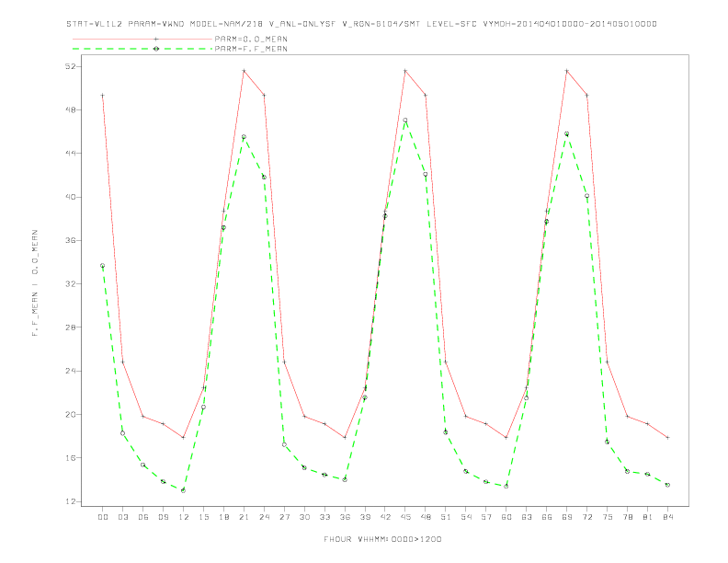Click the x-axis tick label 12
Viewport: 728px width, 563px height.
click(184, 517)
